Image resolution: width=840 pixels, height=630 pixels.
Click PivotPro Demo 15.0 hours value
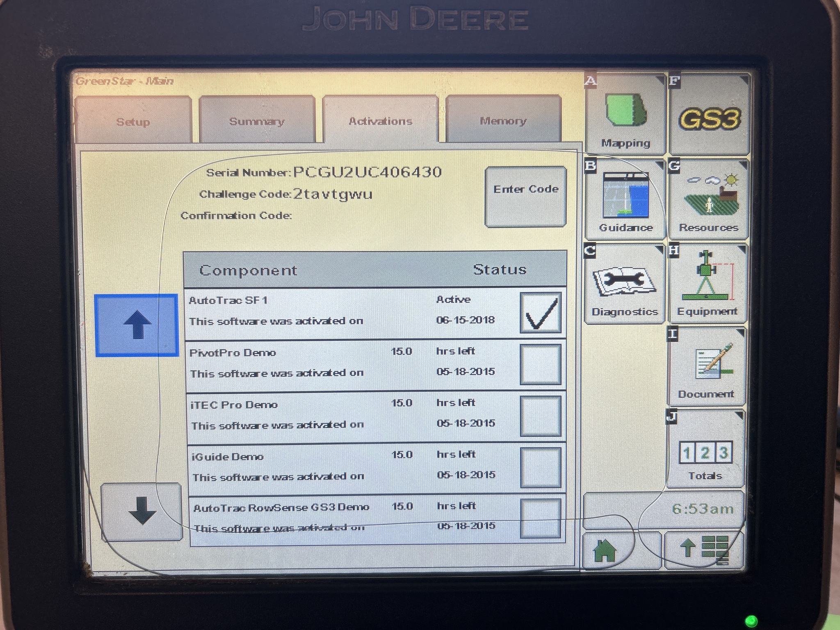tap(402, 352)
